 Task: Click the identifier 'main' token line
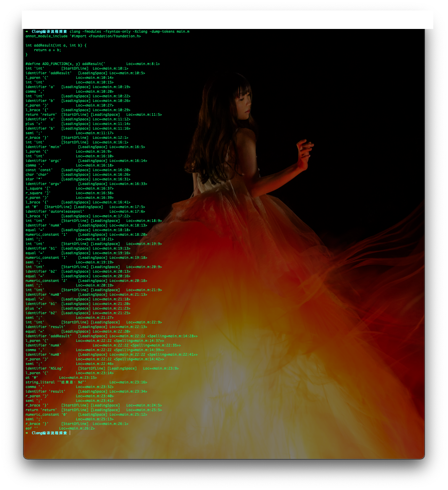coord(85,147)
